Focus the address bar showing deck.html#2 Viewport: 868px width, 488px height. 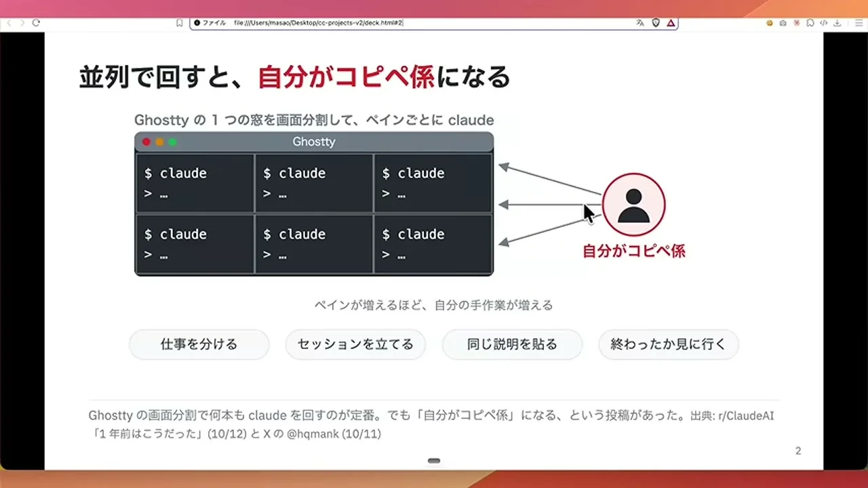click(434, 23)
